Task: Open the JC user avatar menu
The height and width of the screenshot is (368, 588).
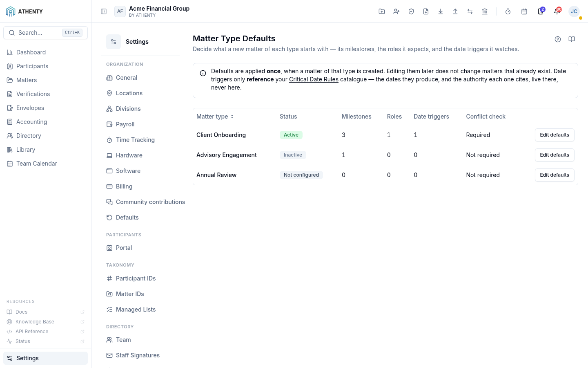Action: (x=574, y=11)
